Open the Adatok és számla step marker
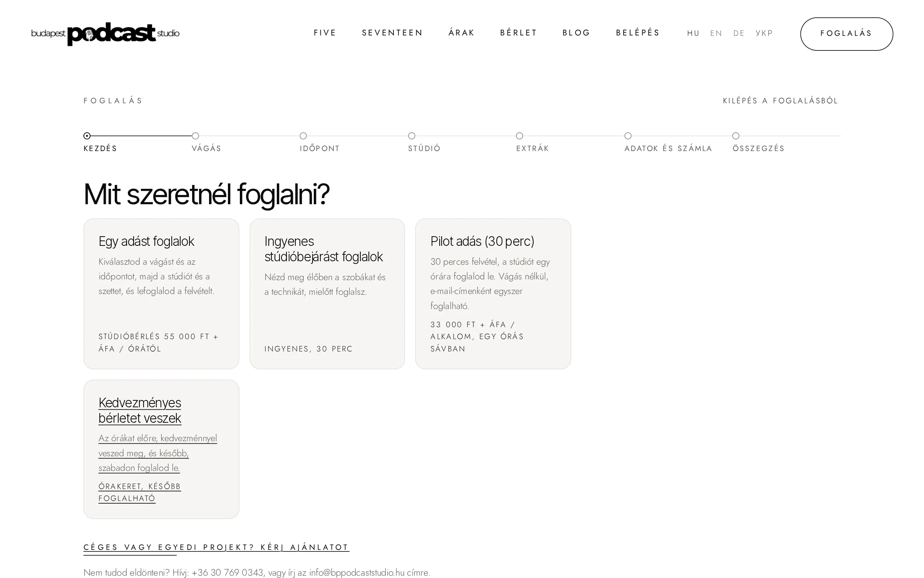924x578 pixels. (628, 136)
